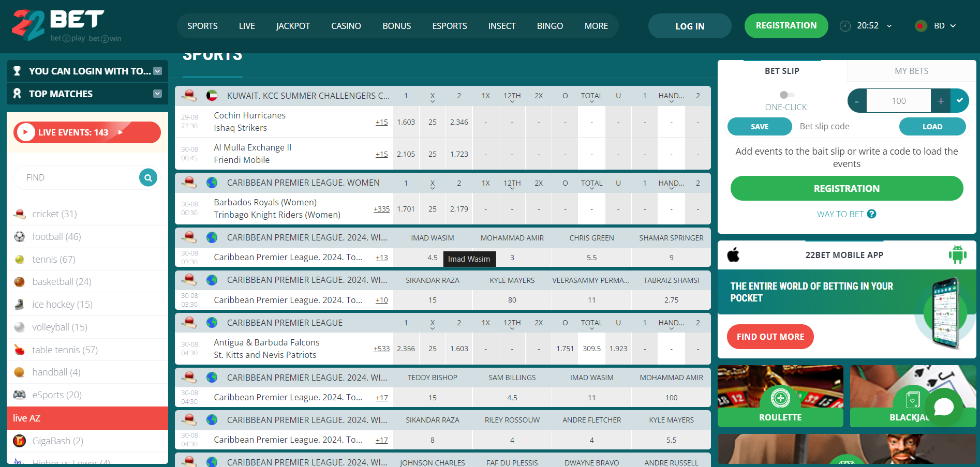This screenshot has width=980, height=467.
Task: Click the Android app icon
Action: (958, 254)
